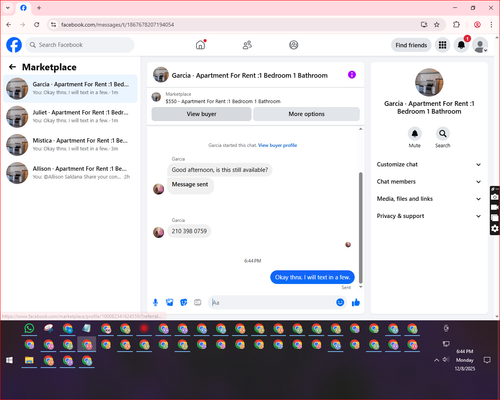This screenshot has width=500, height=400.
Task: Go back using Marketplace back arrow
Action: coord(12,67)
